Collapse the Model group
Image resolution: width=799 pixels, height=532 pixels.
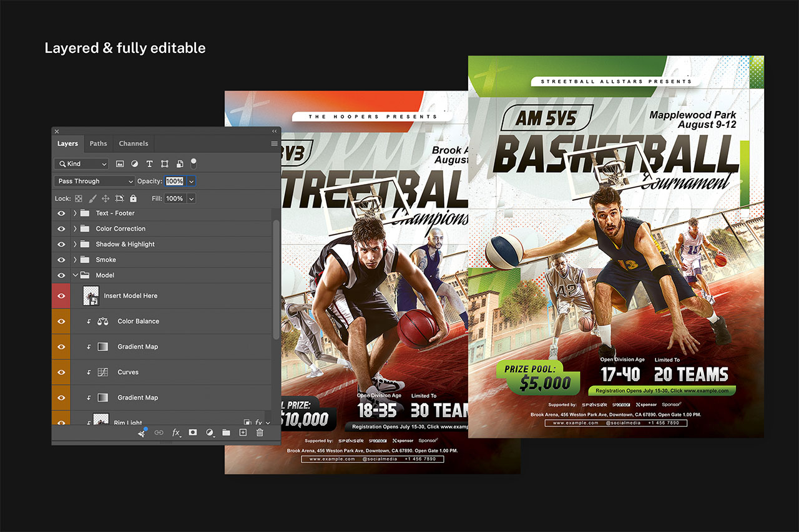point(76,275)
